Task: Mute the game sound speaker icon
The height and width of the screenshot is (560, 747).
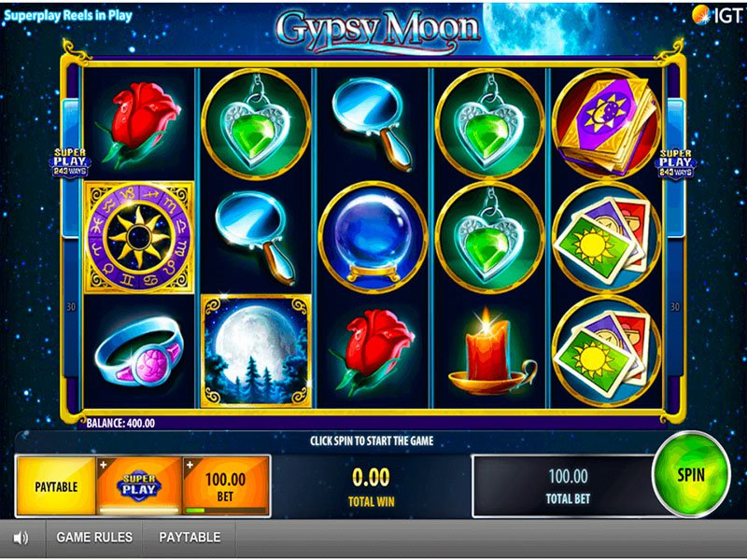Action: point(21,538)
